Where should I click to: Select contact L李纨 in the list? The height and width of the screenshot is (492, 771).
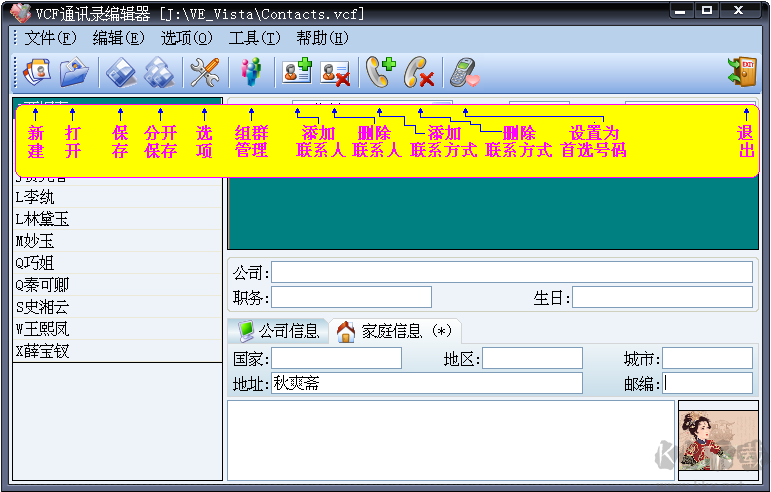(118, 197)
